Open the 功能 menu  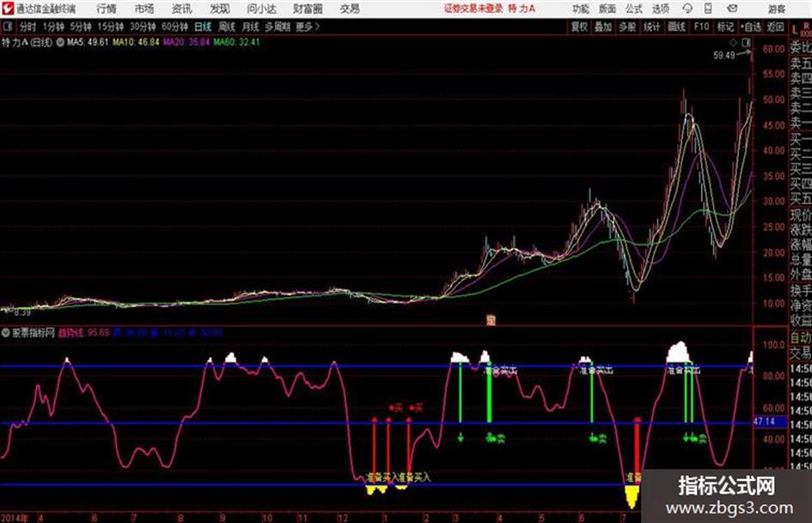click(x=581, y=9)
